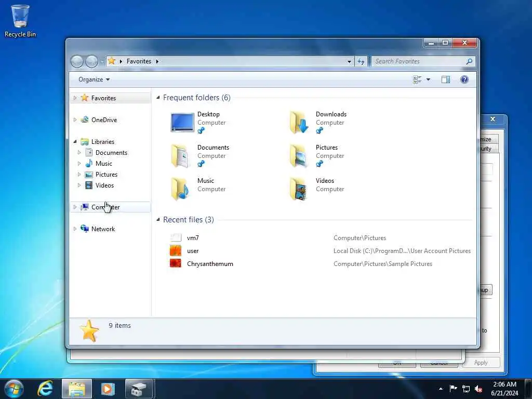
Task: Open the address bar history dropdown
Action: coord(349,61)
